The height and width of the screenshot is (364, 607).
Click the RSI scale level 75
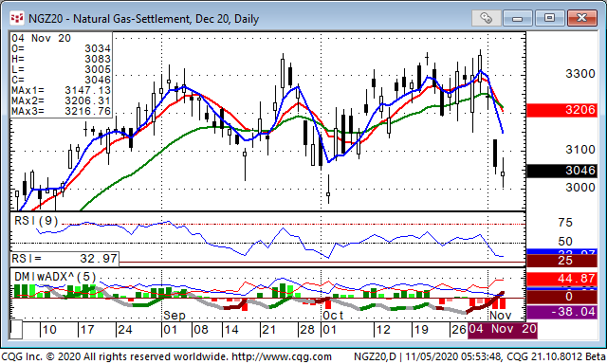coord(565,223)
